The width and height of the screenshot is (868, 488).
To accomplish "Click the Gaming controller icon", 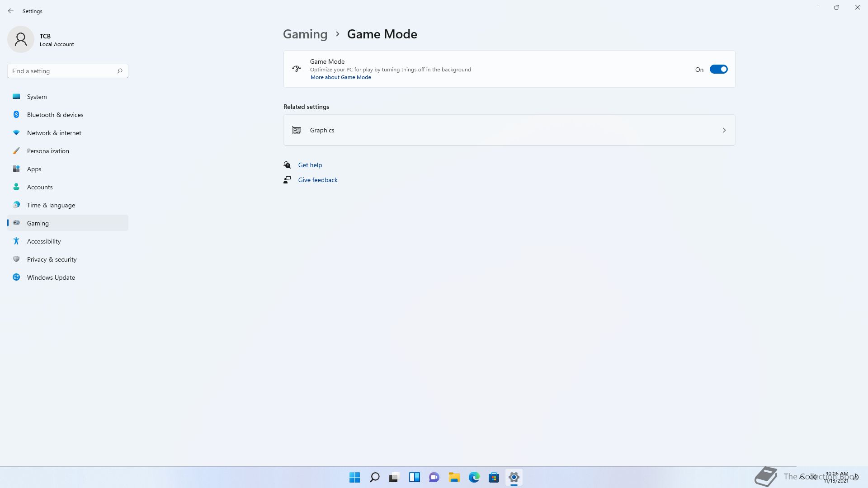I will tap(16, 223).
